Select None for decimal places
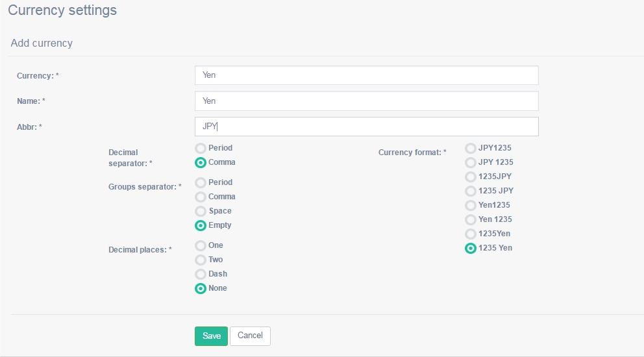The width and height of the screenshot is (644, 357). click(201, 288)
